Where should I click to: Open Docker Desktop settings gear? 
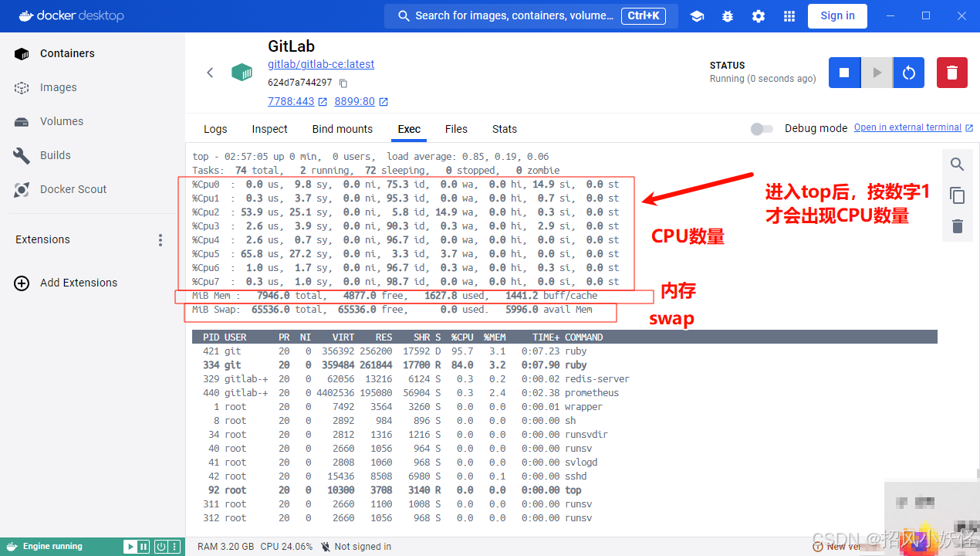[759, 16]
